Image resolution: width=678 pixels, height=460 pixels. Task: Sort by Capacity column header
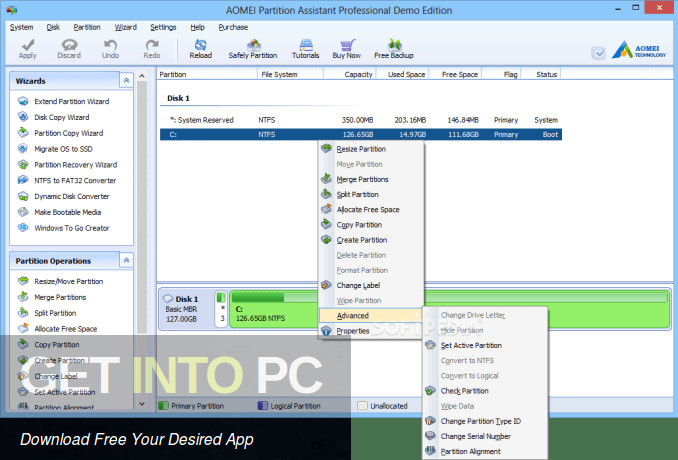pyautogui.click(x=349, y=74)
